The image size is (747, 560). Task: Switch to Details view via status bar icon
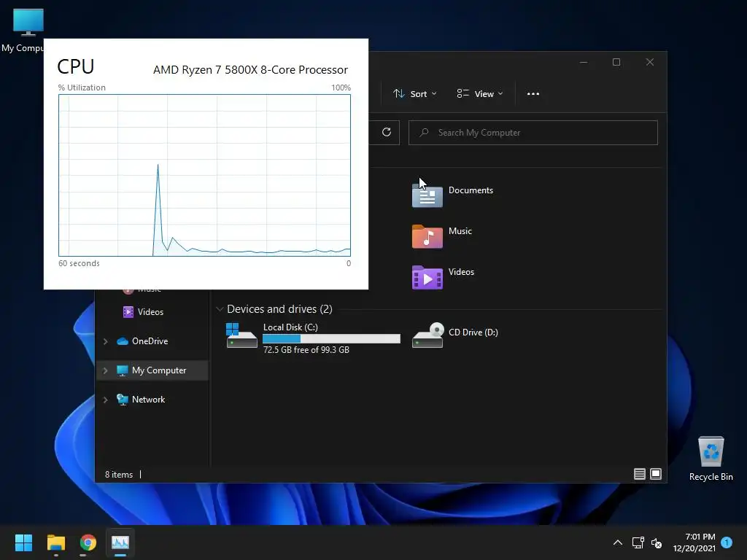[639, 474]
